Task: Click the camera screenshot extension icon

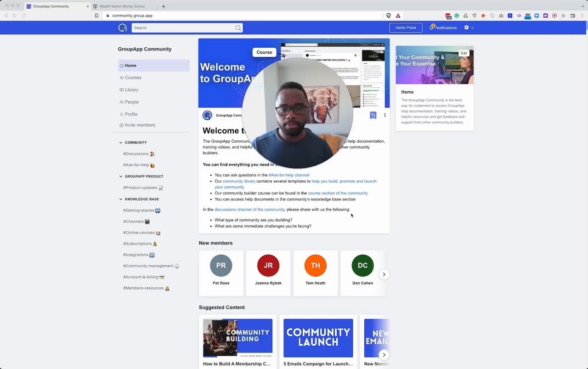Action: tap(501, 16)
